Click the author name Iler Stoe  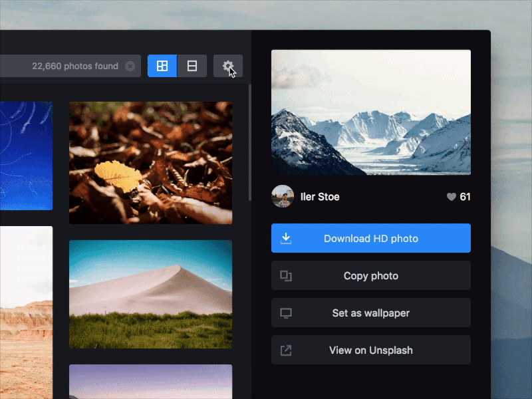[x=320, y=197]
